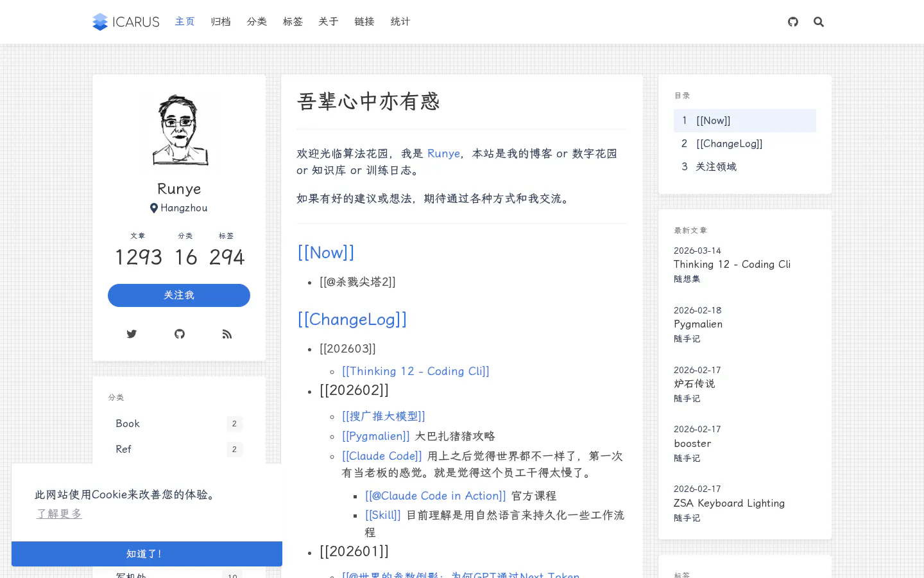The image size is (924, 578).
Task: Open the 关于 nav item
Action: [x=329, y=22]
